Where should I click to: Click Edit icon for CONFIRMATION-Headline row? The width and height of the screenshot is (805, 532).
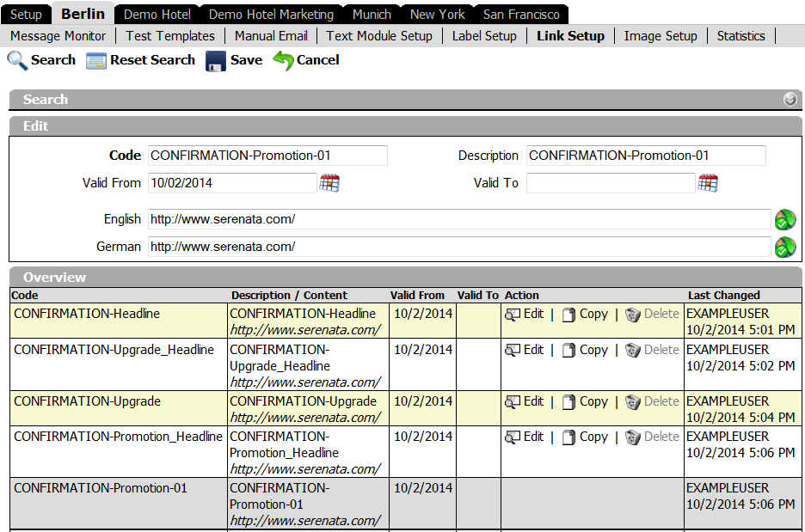(513, 315)
